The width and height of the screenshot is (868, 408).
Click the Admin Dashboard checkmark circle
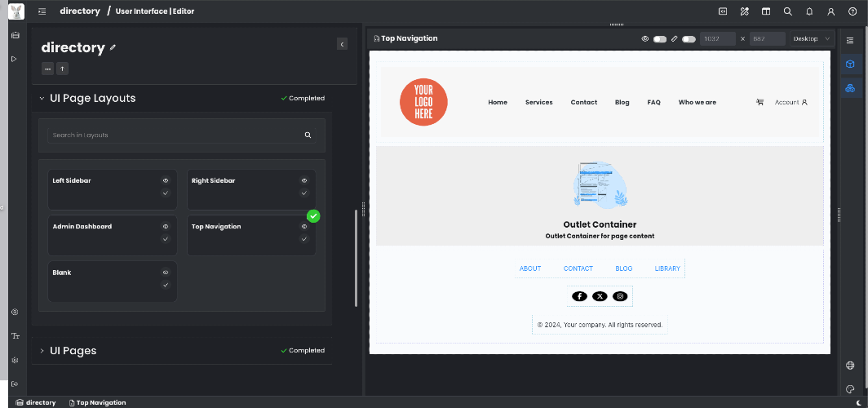click(x=165, y=238)
